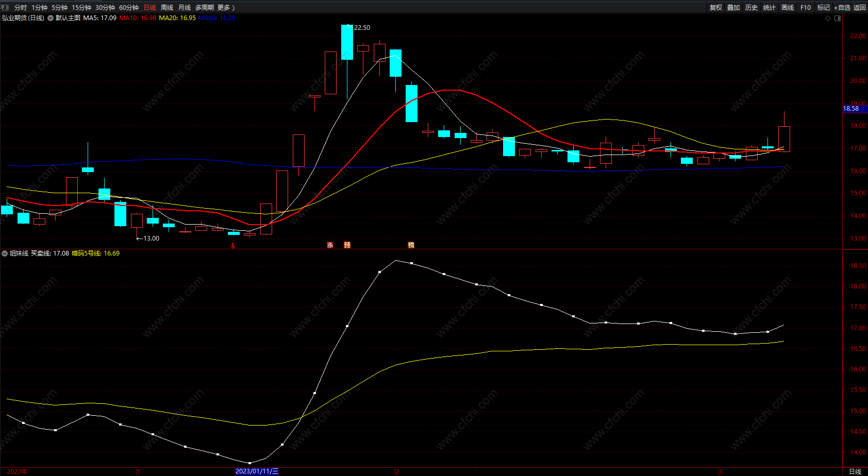Viewport: 868px width, 476px height.
Task: Click the yellow MA20: 16.95 indicator value
Action: (x=177, y=18)
